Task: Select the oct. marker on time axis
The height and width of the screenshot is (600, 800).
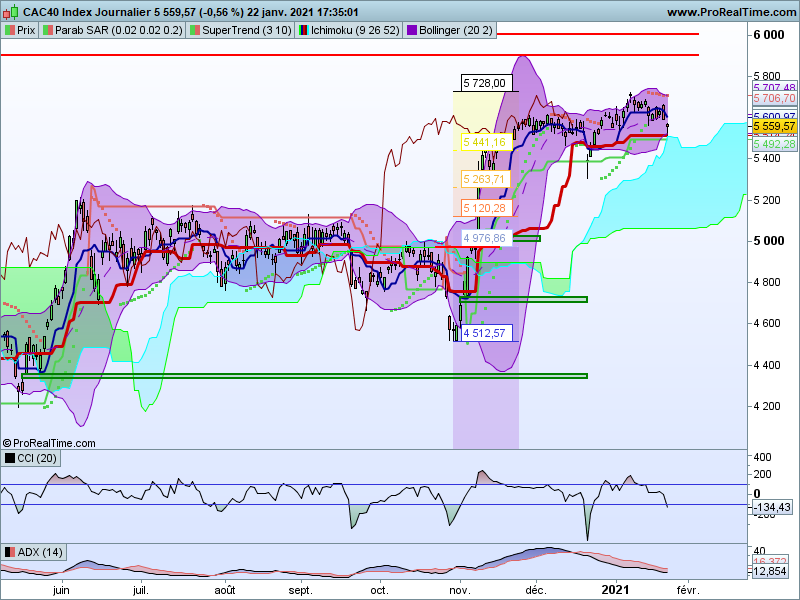Action: pos(380,590)
